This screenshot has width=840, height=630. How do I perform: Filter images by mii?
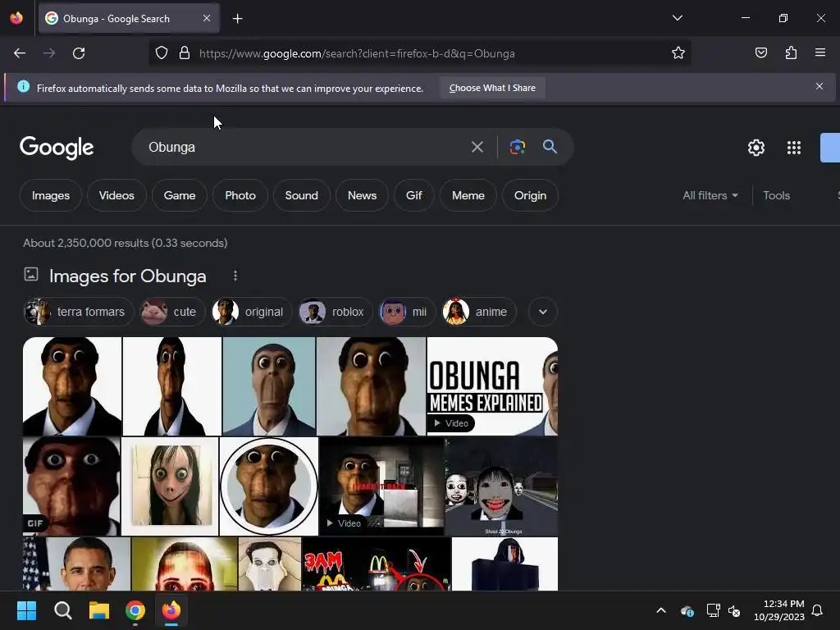[407, 312]
